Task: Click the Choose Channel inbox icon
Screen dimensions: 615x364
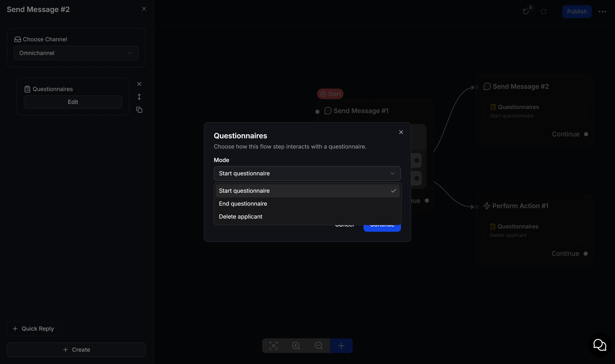Action: (18, 39)
